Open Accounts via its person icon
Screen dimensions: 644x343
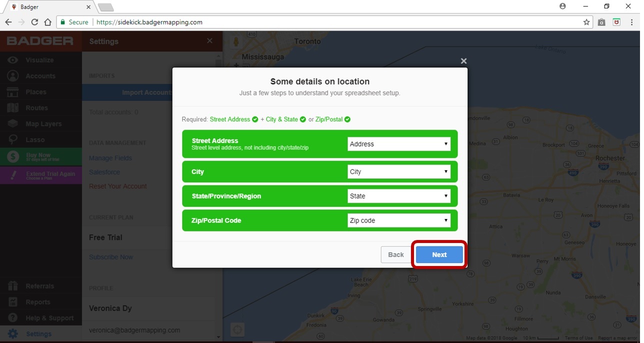point(13,76)
